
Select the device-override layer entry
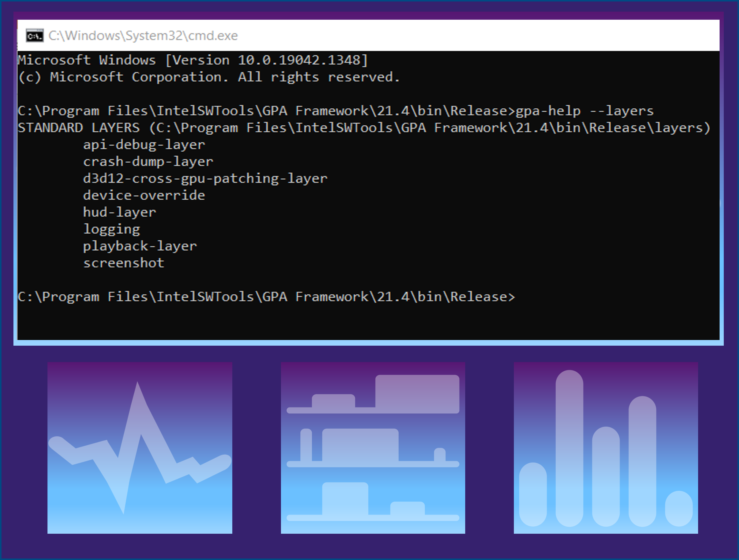144,195
